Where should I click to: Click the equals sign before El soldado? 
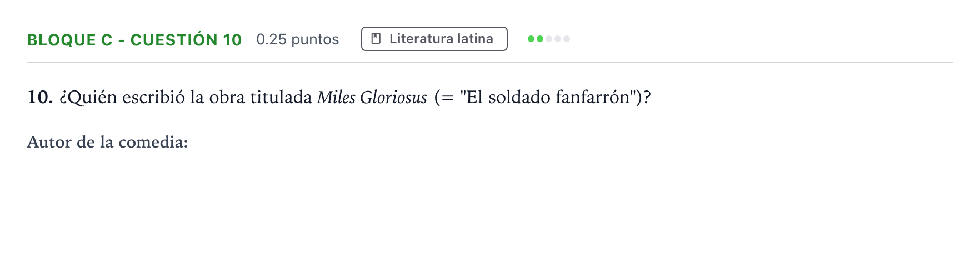pyautogui.click(x=448, y=98)
